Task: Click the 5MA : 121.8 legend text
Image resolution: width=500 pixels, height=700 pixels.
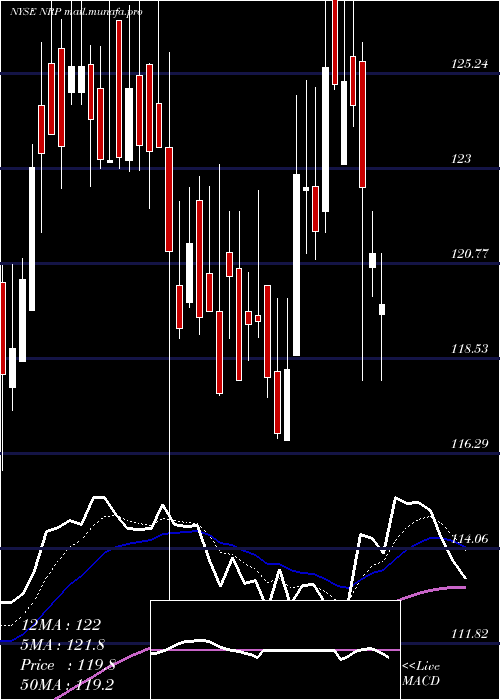Action: 62,645
